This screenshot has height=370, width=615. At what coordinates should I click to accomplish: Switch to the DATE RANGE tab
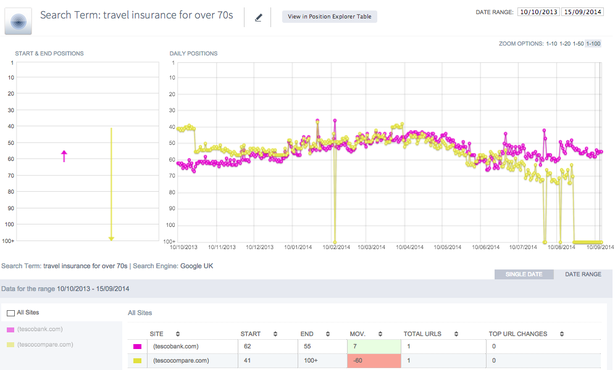click(583, 274)
